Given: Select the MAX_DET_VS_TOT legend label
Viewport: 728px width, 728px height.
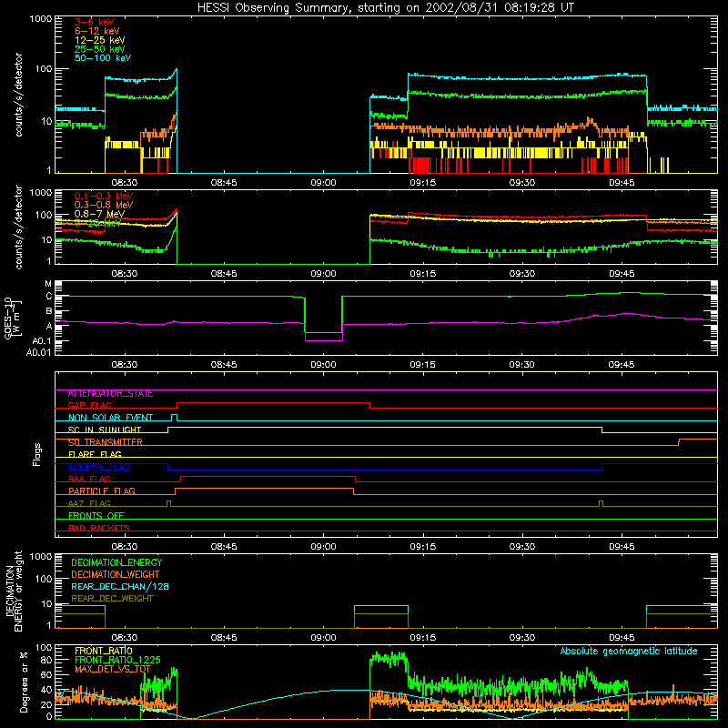Looking at the screenshot, I should [x=113, y=669].
